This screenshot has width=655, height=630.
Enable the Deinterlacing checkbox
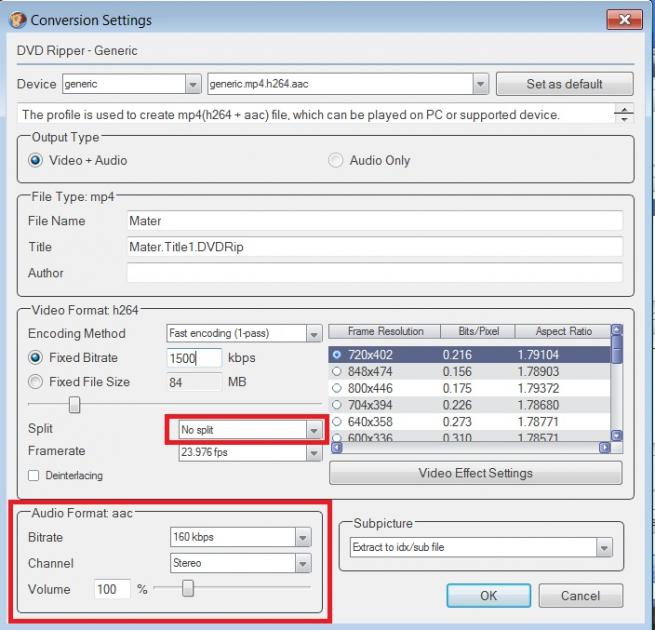click(x=34, y=475)
